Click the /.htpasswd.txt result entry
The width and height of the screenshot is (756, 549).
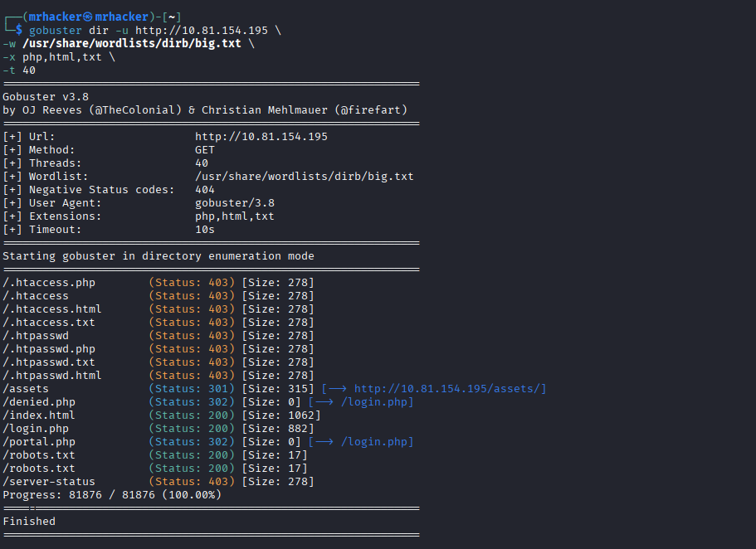(49, 362)
